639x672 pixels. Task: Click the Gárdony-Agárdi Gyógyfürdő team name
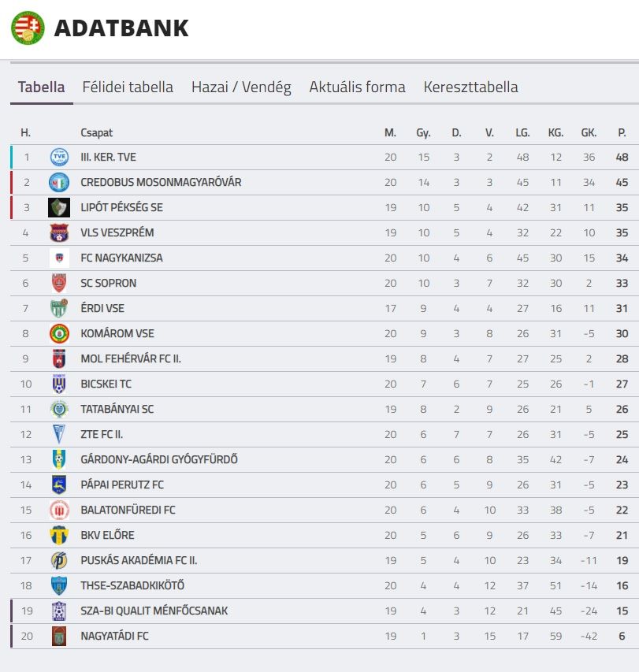coord(158,459)
